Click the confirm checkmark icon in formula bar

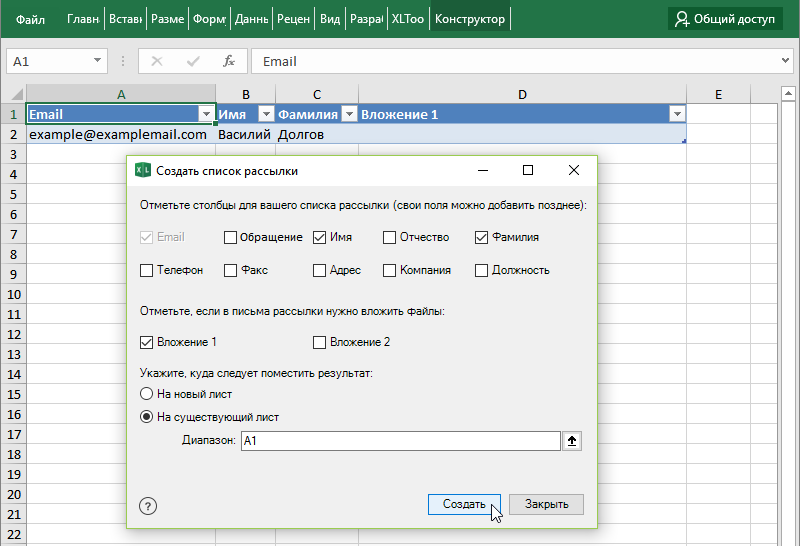(192, 61)
